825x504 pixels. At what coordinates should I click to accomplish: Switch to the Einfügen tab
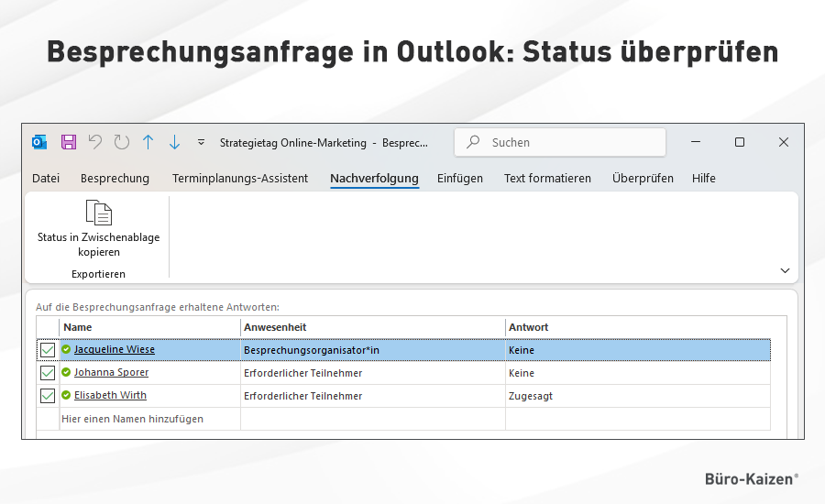(460, 179)
